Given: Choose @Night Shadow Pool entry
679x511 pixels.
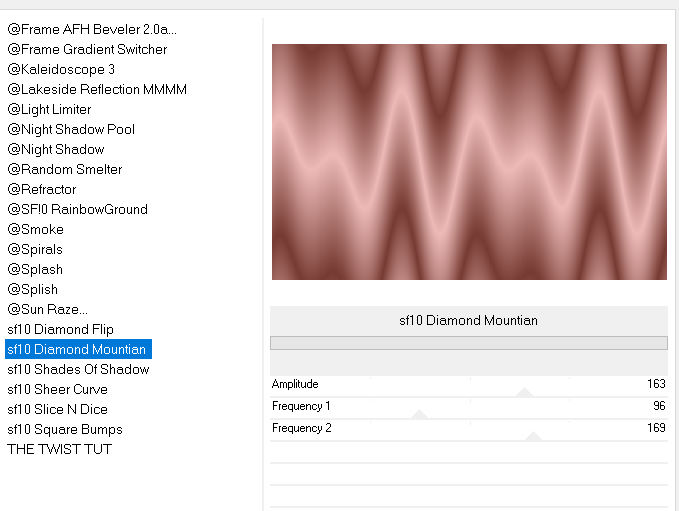Looking at the screenshot, I should (x=71, y=129).
